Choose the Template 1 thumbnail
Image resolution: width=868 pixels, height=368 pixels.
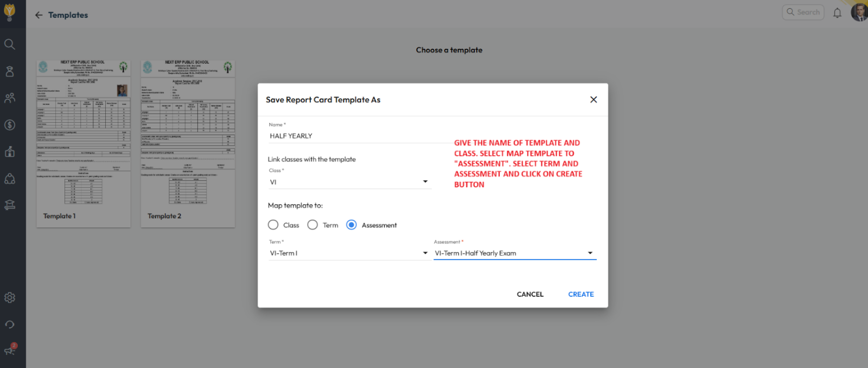coord(84,143)
